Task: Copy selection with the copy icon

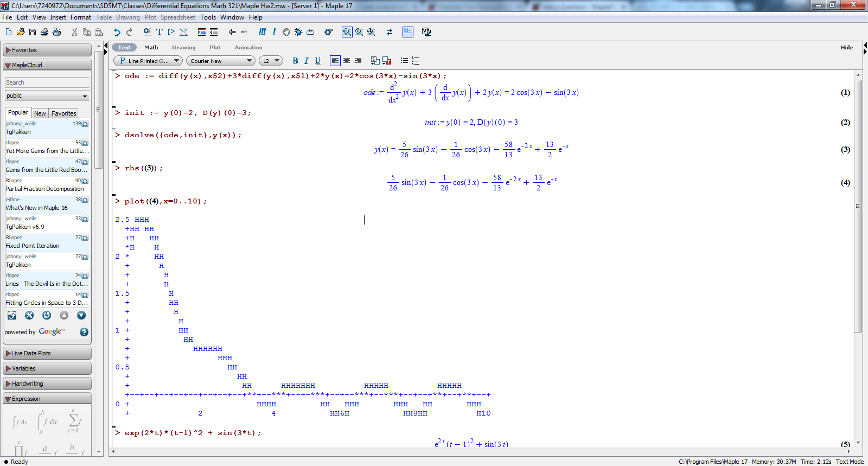Action: (x=86, y=32)
